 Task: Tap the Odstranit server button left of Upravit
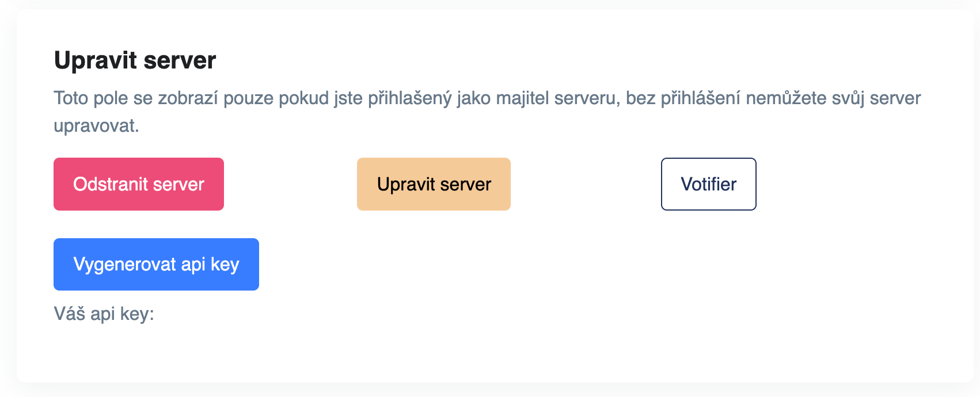tap(139, 184)
